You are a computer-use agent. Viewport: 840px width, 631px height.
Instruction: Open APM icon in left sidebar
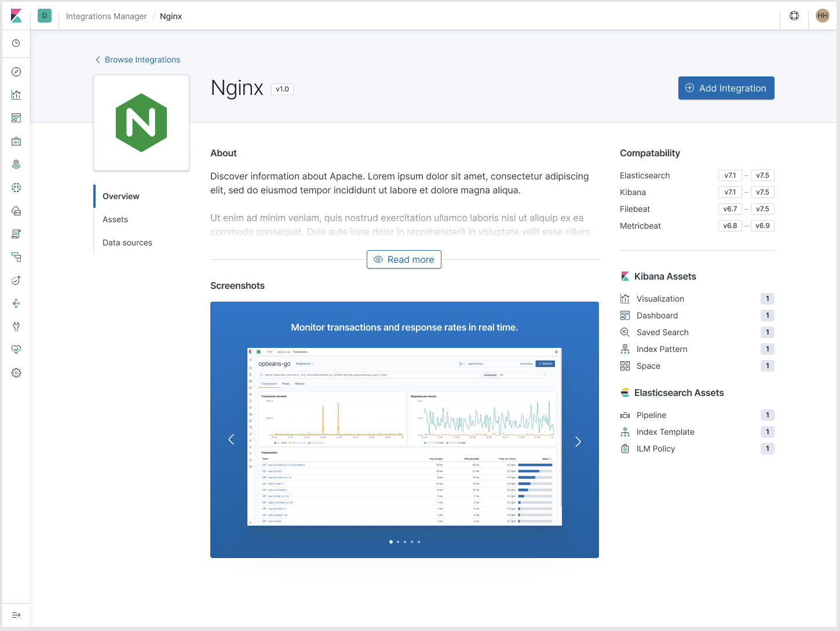click(x=16, y=257)
